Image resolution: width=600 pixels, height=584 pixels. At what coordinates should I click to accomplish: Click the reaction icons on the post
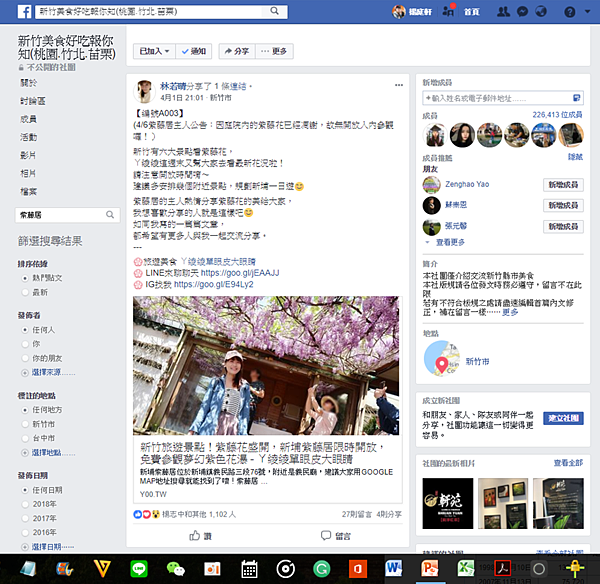click(146, 514)
